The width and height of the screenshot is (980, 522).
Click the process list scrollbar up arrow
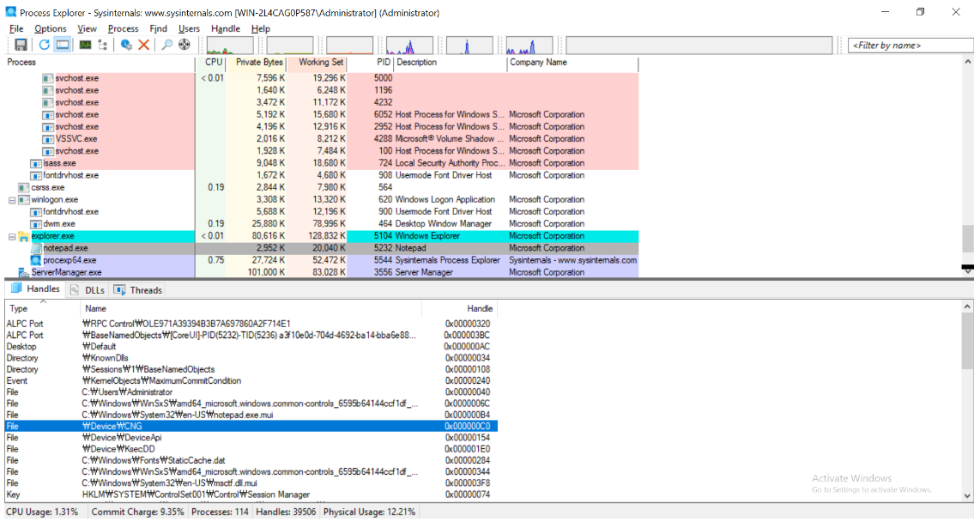[x=967, y=62]
